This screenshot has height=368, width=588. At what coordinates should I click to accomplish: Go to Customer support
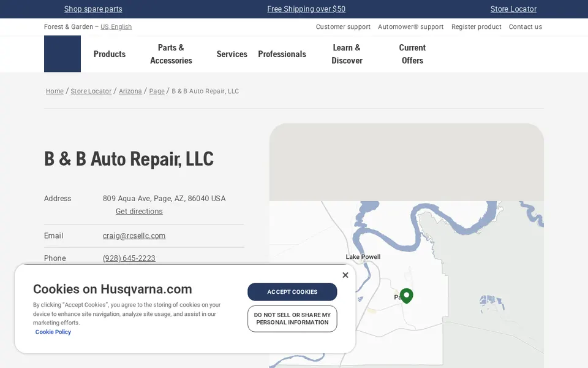343,26
